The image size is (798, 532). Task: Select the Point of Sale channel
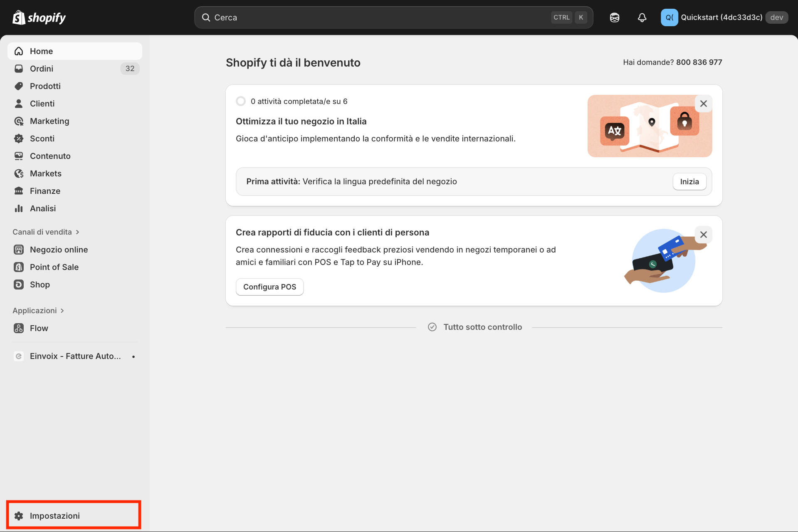54,267
